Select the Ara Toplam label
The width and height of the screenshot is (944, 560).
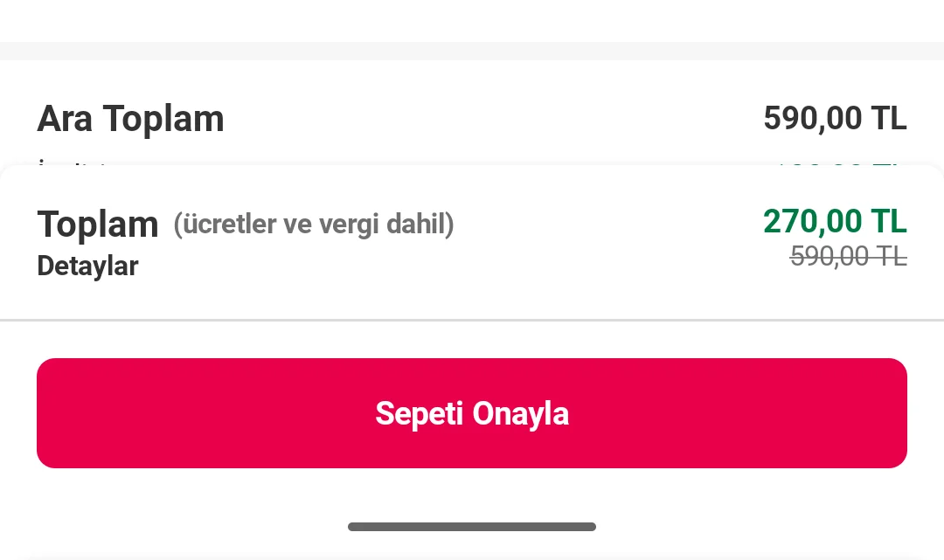tap(130, 118)
